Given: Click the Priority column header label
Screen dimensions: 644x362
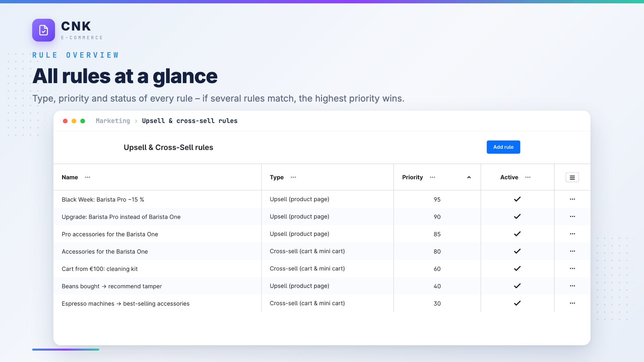Looking at the screenshot, I should (x=412, y=177).
